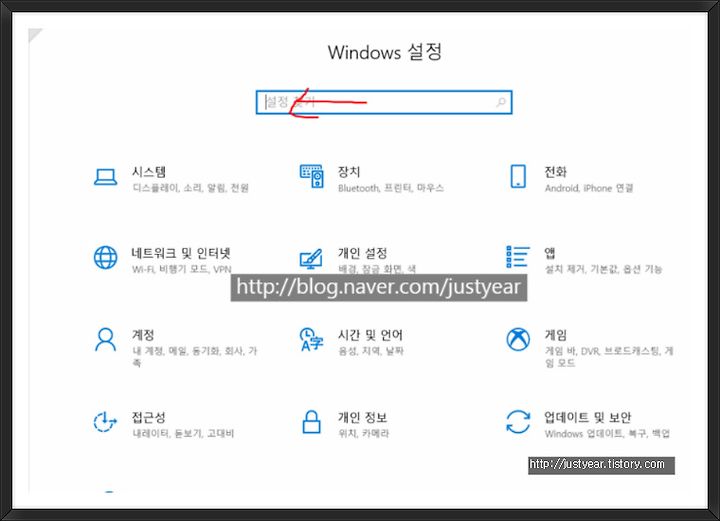
Task: Click 위치, 카메라 description
Action: (364, 433)
